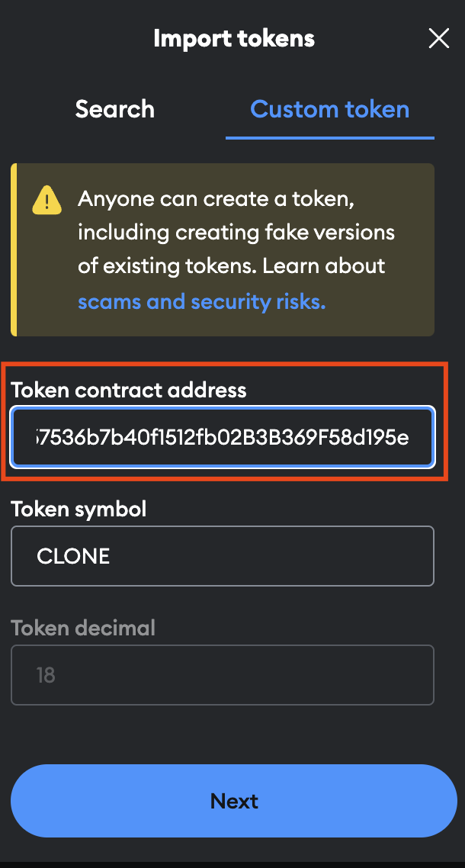The height and width of the screenshot is (868, 465).
Task: Select the Custom token tab
Action: pos(329,109)
